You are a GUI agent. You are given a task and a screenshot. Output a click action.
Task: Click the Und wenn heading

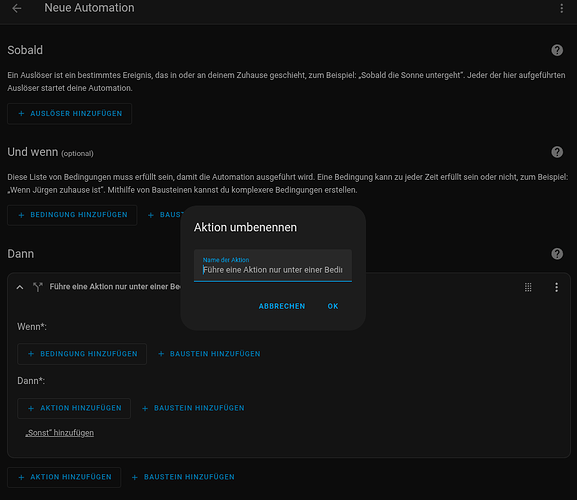(x=33, y=152)
